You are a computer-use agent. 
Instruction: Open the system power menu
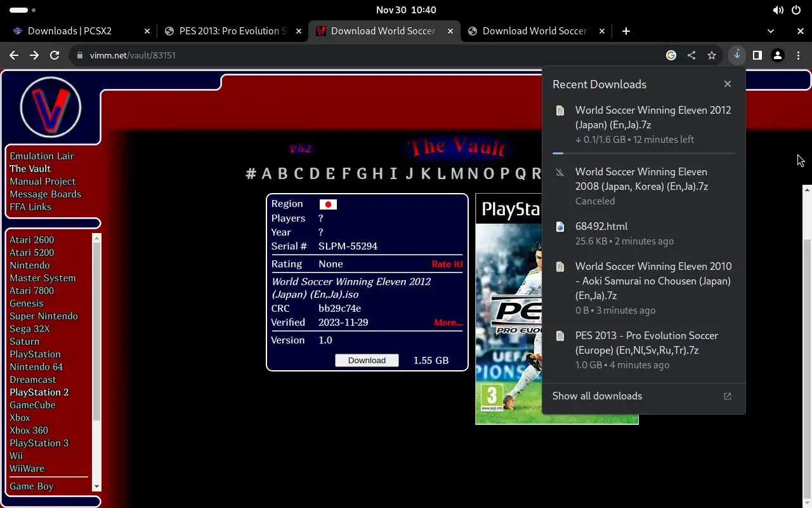pyautogui.click(x=796, y=10)
